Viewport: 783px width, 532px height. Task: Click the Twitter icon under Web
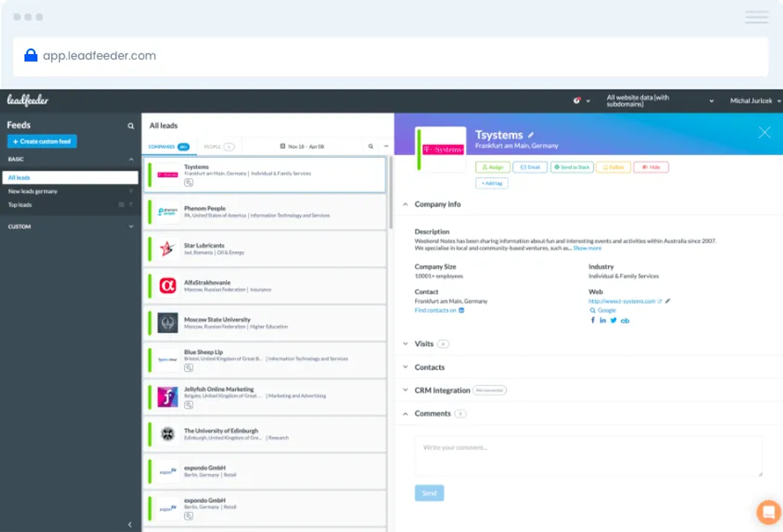click(613, 320)
